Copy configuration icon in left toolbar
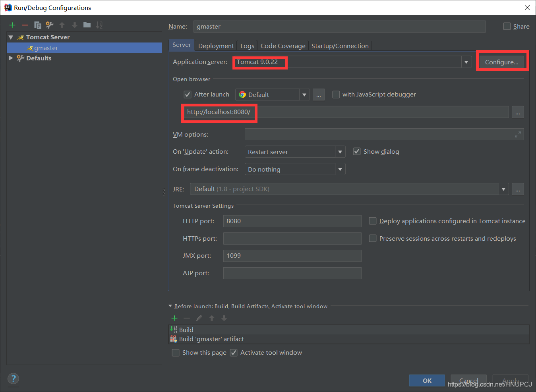Viewport: 536px width, 392px height. point(38,25)
